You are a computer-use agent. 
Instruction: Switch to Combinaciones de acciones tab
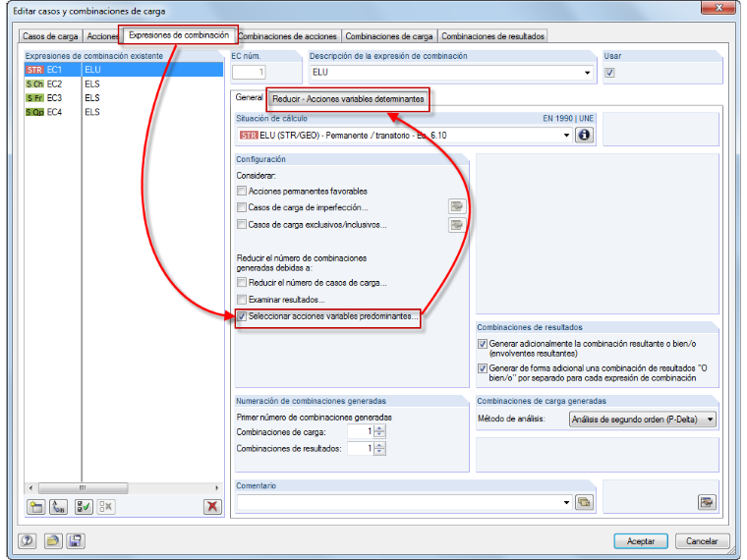click(287, 36)
